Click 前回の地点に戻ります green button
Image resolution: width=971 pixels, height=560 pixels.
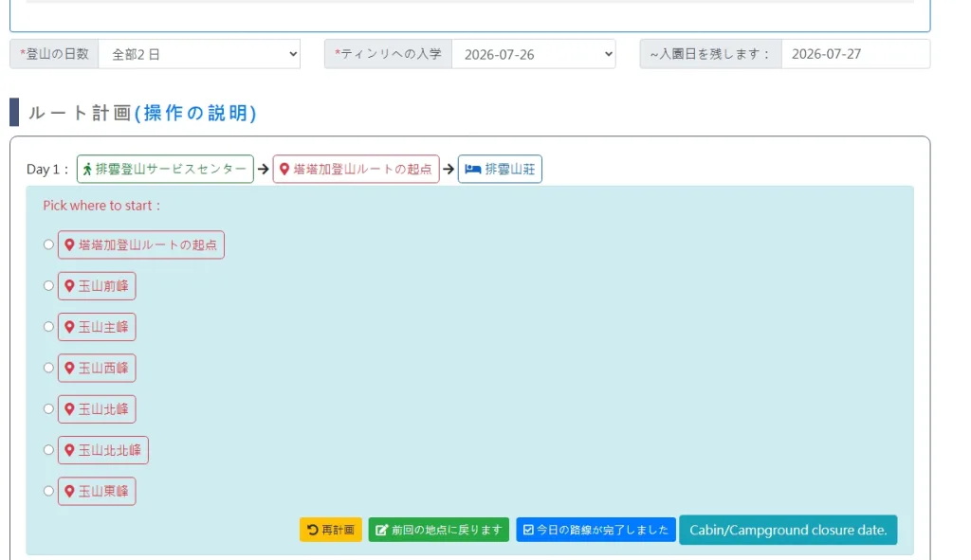[438, 530]
